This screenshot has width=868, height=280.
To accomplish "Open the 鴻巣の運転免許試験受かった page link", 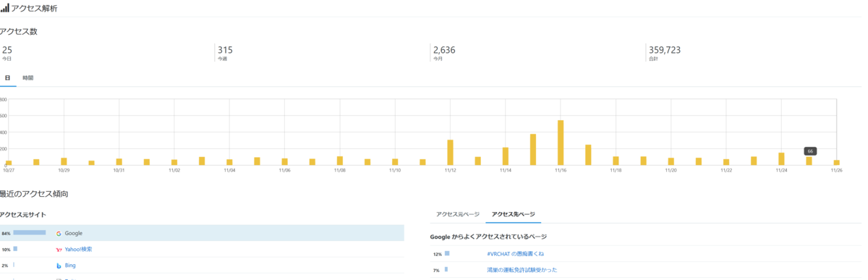I will coord(522,270).
